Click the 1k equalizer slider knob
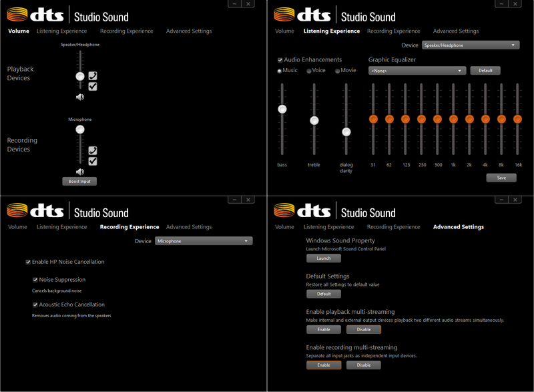Image resolution: width=534 pixels, height=392 pixels. coord(453,119)
